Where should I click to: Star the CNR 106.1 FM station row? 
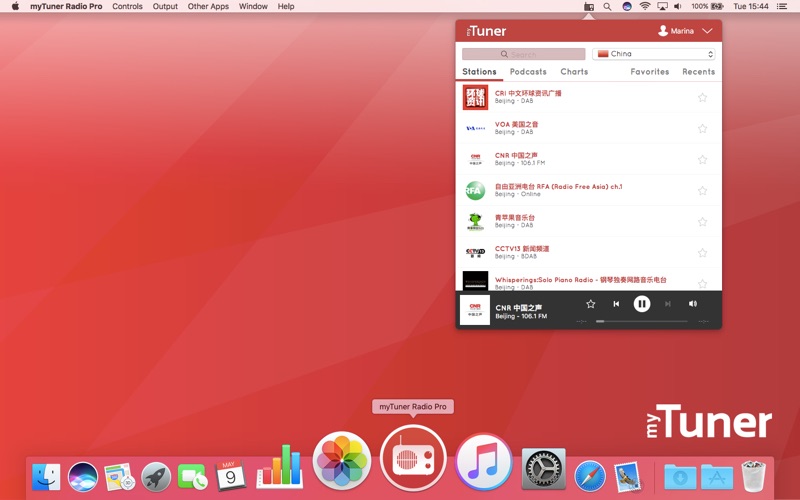(x=703, y=160)
